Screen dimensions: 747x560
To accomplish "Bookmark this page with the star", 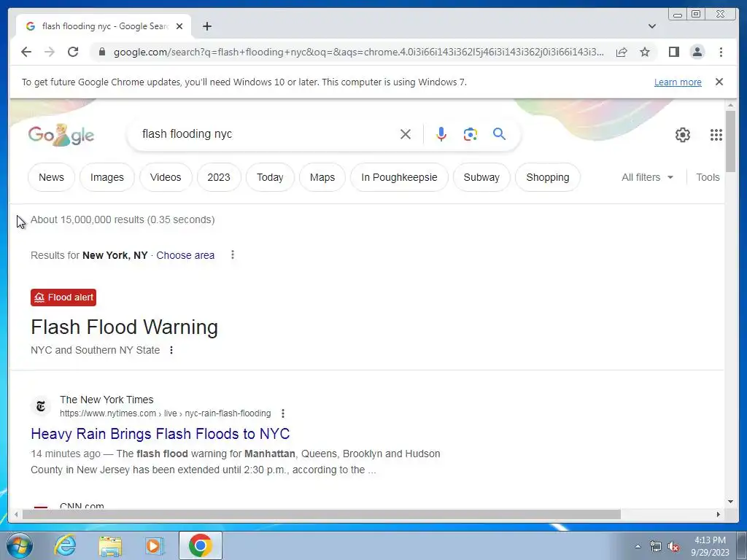I will point(645,52).
